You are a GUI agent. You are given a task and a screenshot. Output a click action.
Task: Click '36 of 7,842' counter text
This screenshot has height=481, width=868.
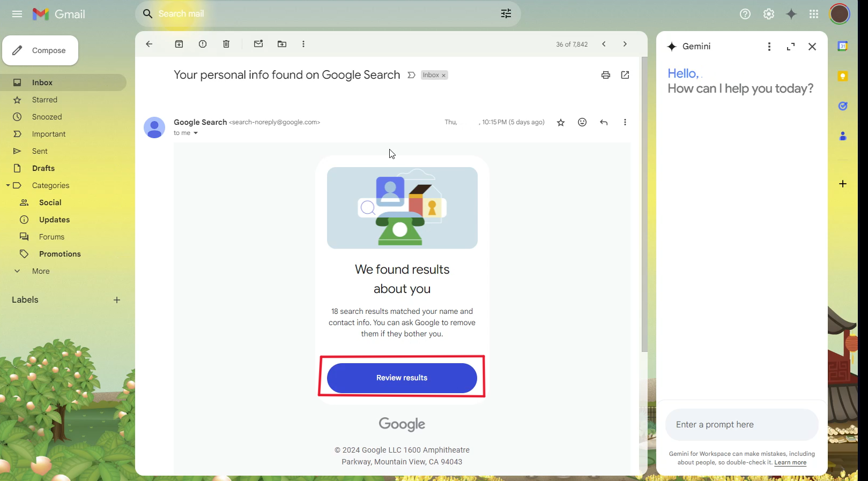pos(572,44)
